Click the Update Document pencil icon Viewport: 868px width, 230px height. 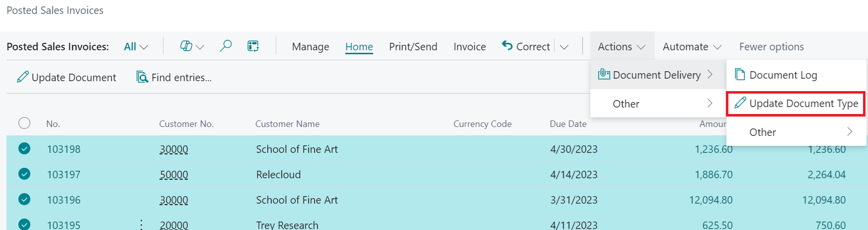23,77
